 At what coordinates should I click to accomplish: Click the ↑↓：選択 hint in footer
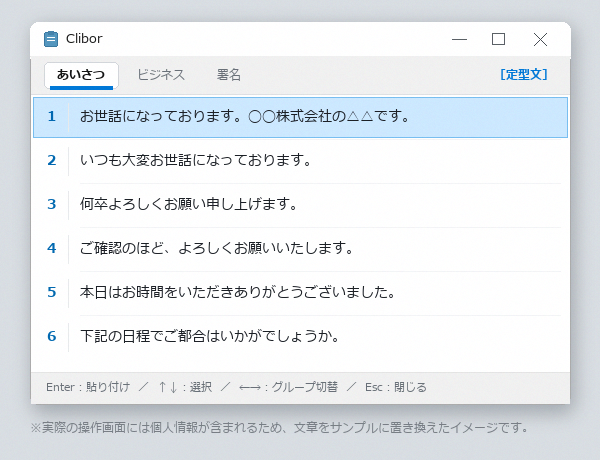click(185, 387)
